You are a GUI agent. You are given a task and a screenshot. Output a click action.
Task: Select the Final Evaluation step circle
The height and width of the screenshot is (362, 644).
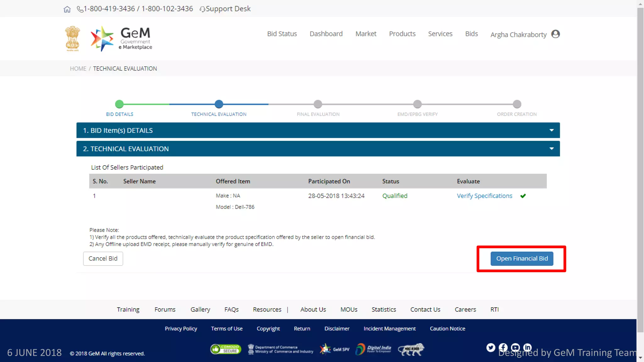318,104
